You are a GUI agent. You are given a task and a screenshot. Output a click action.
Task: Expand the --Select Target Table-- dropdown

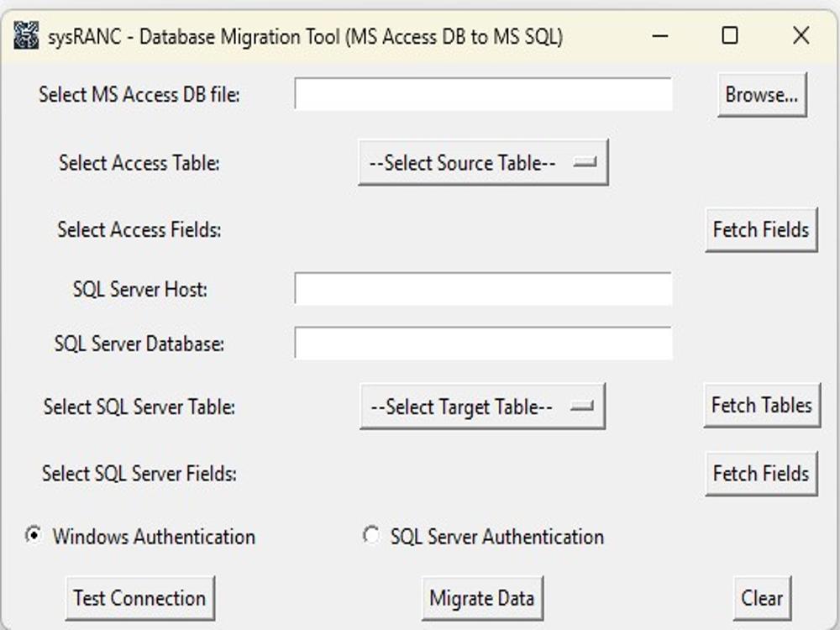[483, 406]
